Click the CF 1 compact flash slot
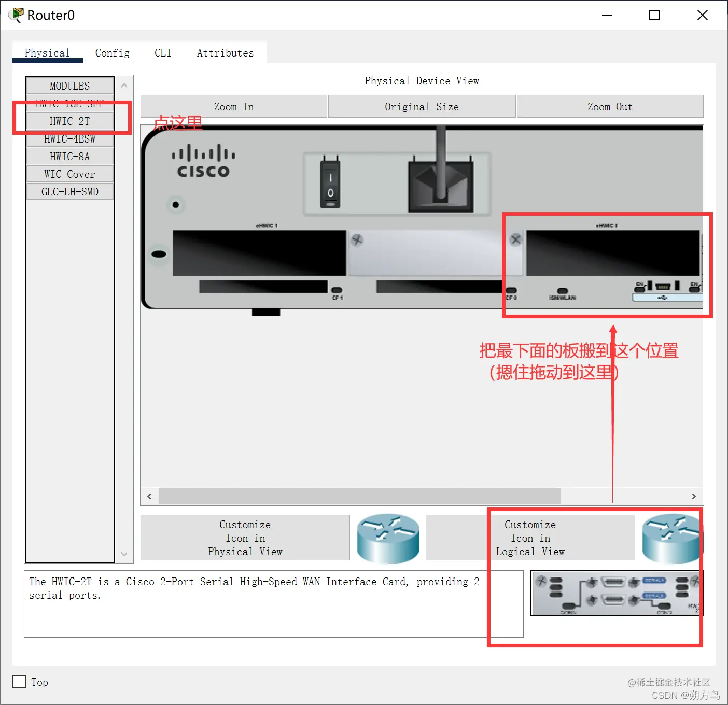 click(x=263, y=287)
